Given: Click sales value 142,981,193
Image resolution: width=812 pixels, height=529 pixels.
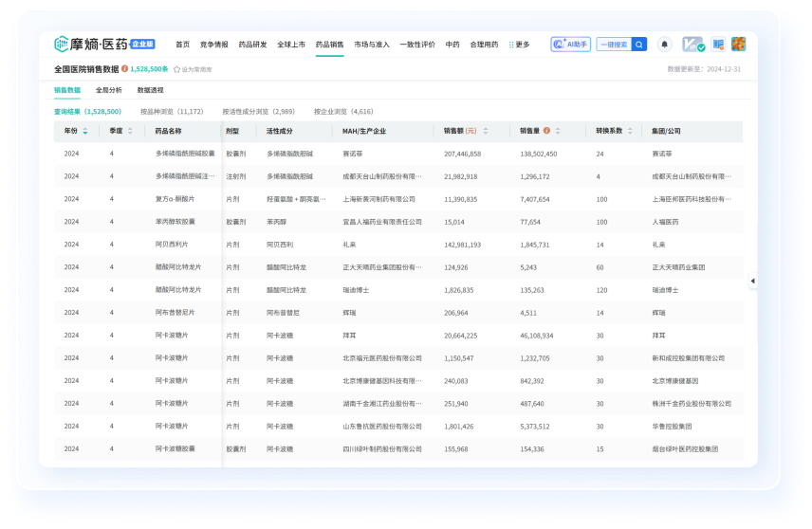Looking at the screenshot, I should pyautogui.click(x=463, y=245).
